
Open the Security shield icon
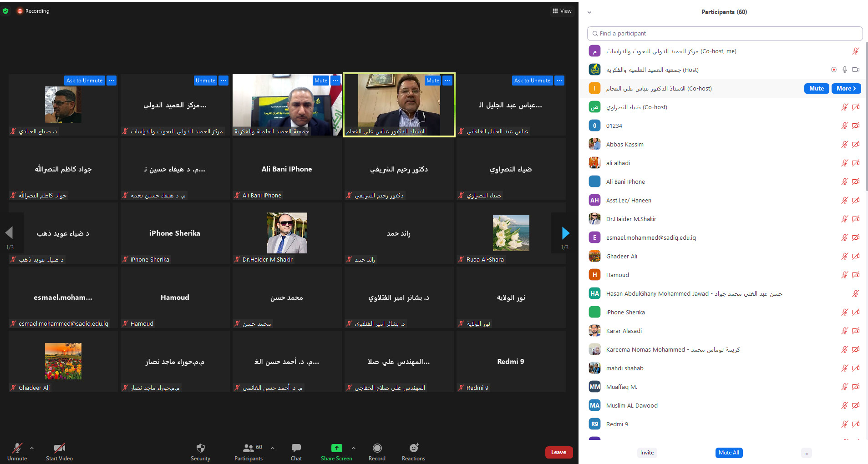pyautogui.click(x=200, y=448)
